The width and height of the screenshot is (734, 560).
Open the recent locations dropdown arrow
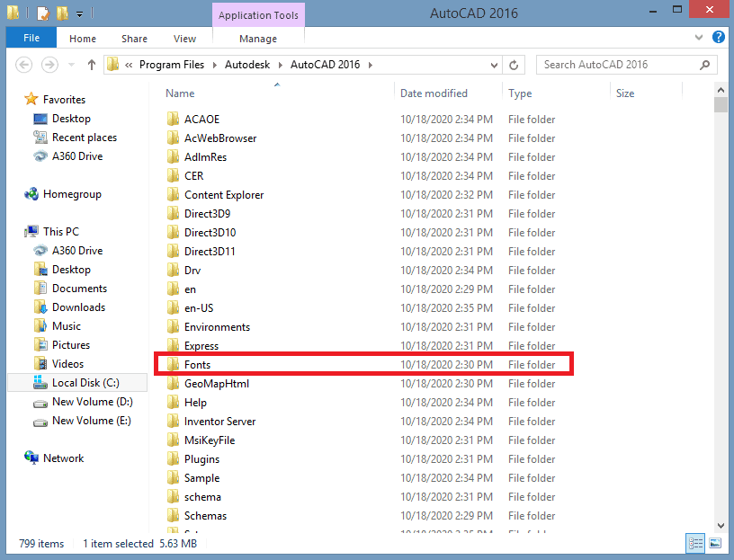tap(72, 65)
